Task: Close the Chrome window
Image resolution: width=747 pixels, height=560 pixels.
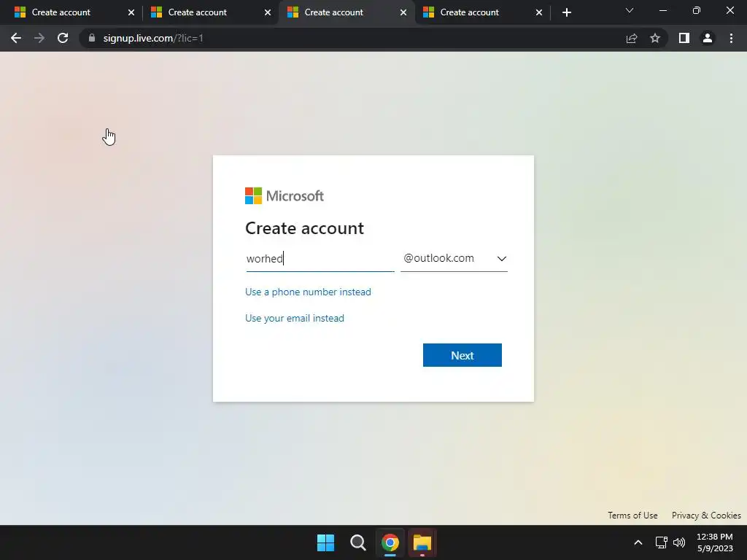Action: 729,10
